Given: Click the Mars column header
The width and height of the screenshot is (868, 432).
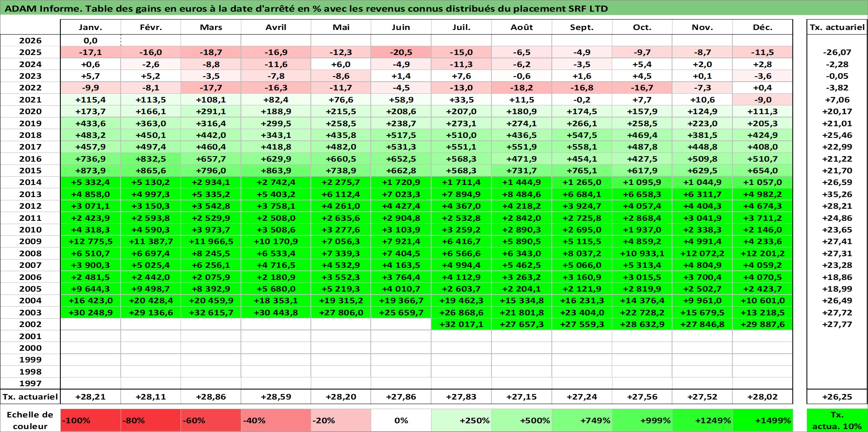Looking at the screenshot, I should tap(211, 27).
